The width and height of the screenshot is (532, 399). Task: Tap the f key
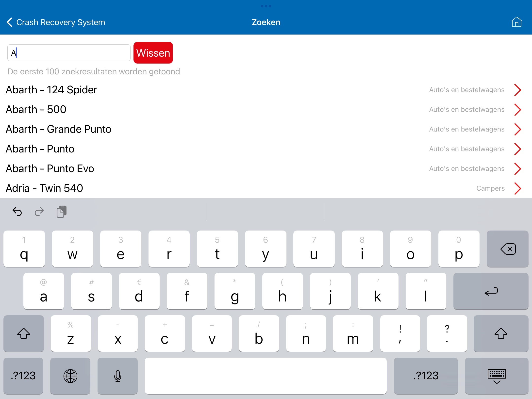tap(187, 291)
